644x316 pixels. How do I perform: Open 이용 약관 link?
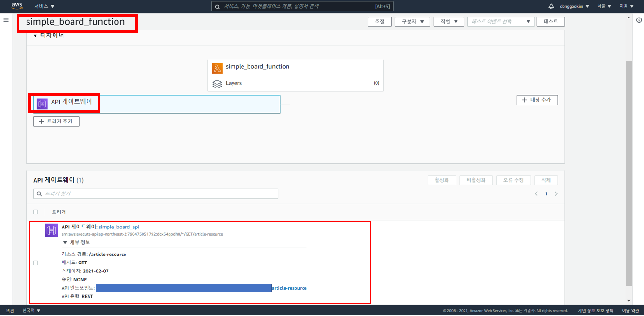pyautogui.click(x=630, y=311)
